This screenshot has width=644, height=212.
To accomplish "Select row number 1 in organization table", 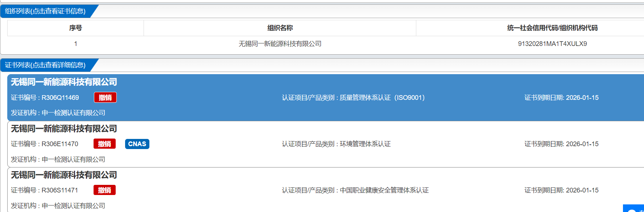I will click(75, 44).
